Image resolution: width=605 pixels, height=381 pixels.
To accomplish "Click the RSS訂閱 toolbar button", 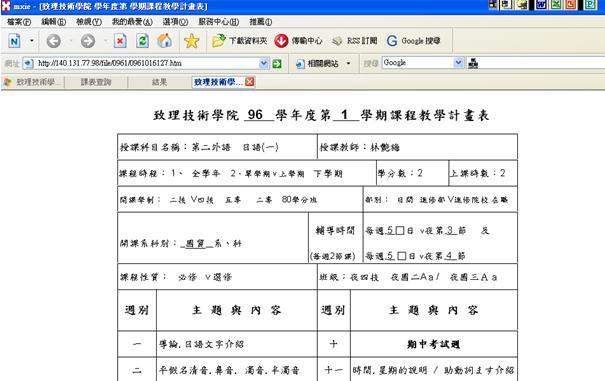I will 354,41.
